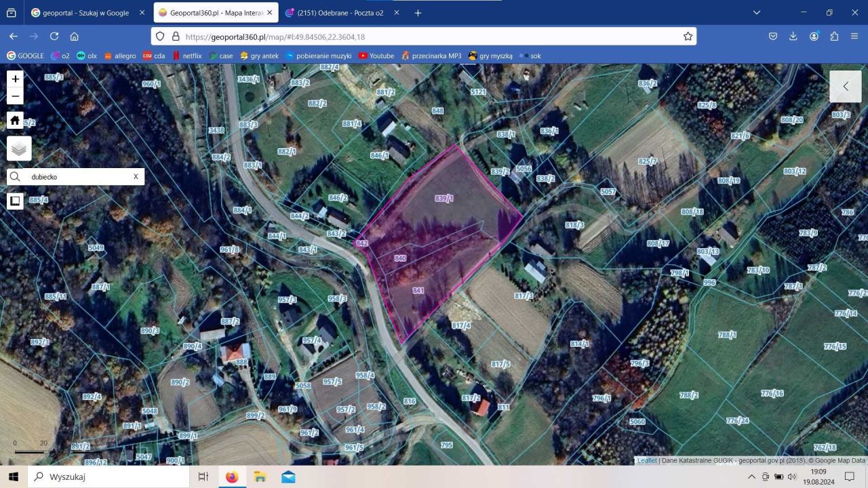Open the square measurement tool below search

(15, 201)
